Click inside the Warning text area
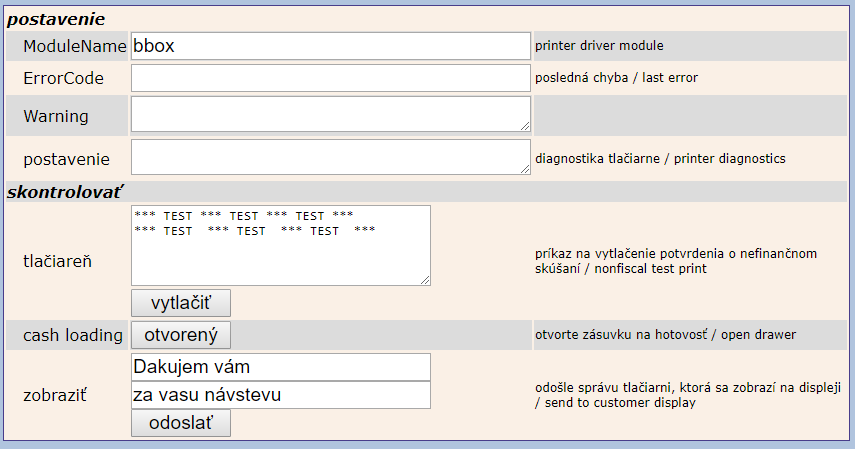Viewport: 855px width, 449px height. coord(330,114)
